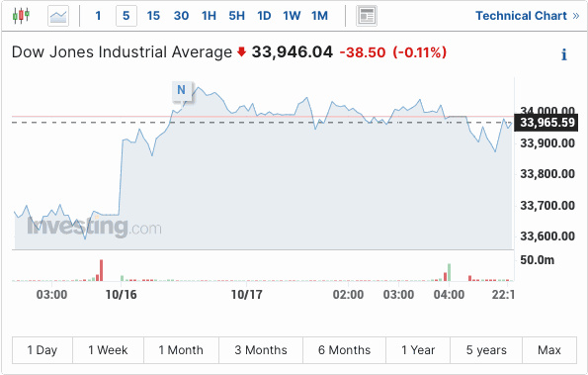This screenshot has height=375, width=588.
Task: Open the Technical Chart link
Action: pyautogui.click(x=528, y=16)
